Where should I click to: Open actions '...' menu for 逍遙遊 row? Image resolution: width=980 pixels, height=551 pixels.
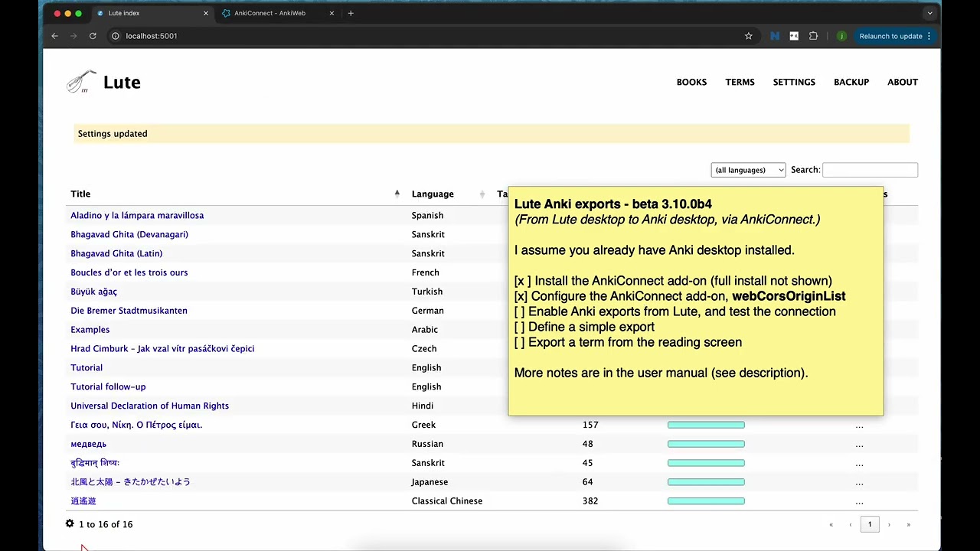859,502
